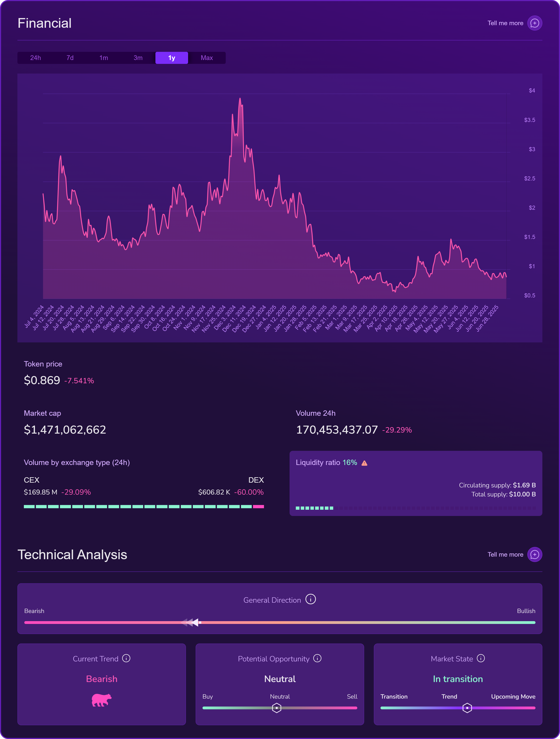
Task: Click the December 2024 price peak on chart
Action: click(x=240, y=99)
